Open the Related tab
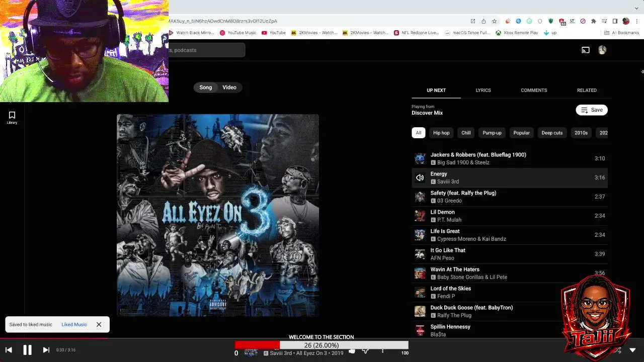The image size is (644, 362). 587,90
